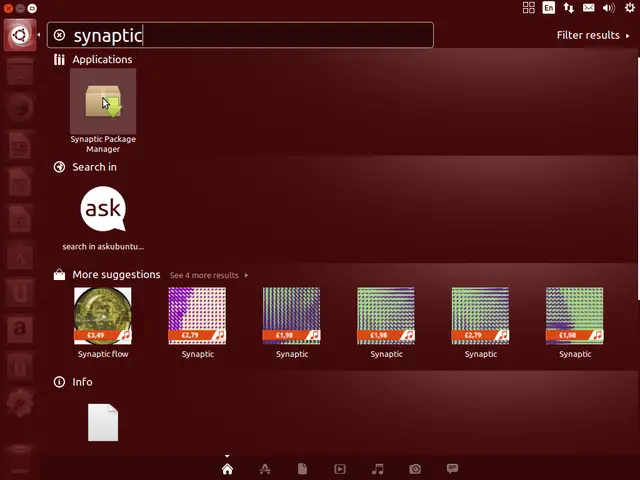Viewport: 640px width, 480px height.
Task: Open the keyboard layout En indicator
Action: coord(549,7)
